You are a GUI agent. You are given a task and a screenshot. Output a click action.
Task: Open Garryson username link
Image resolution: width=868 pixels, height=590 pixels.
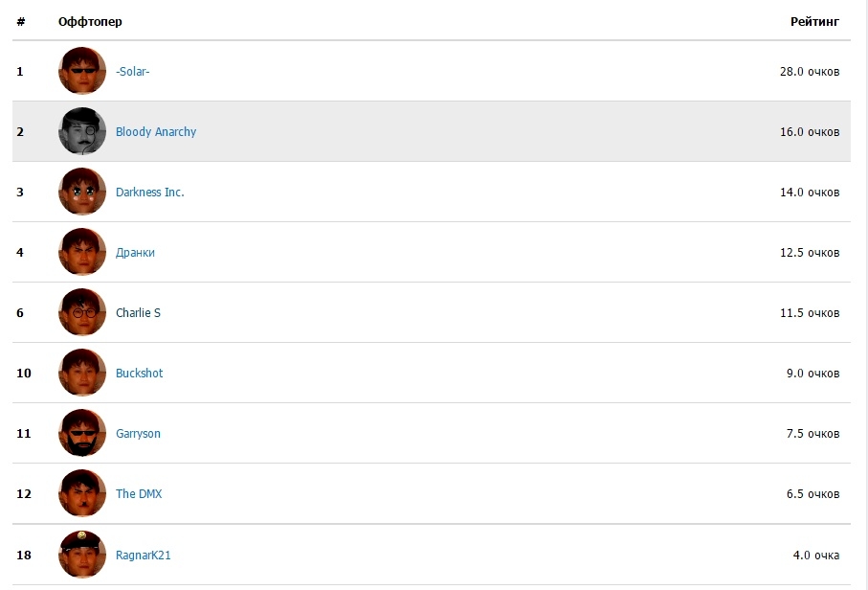click(x=138, y=434)
